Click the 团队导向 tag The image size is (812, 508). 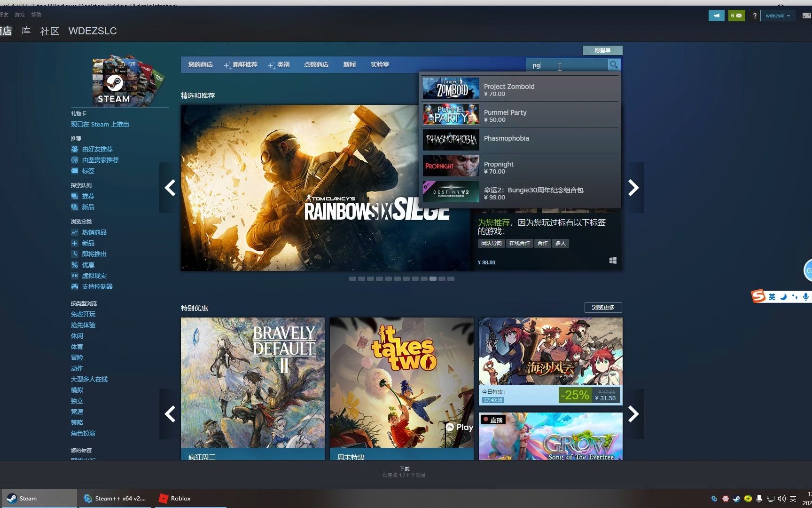(492, 244)
